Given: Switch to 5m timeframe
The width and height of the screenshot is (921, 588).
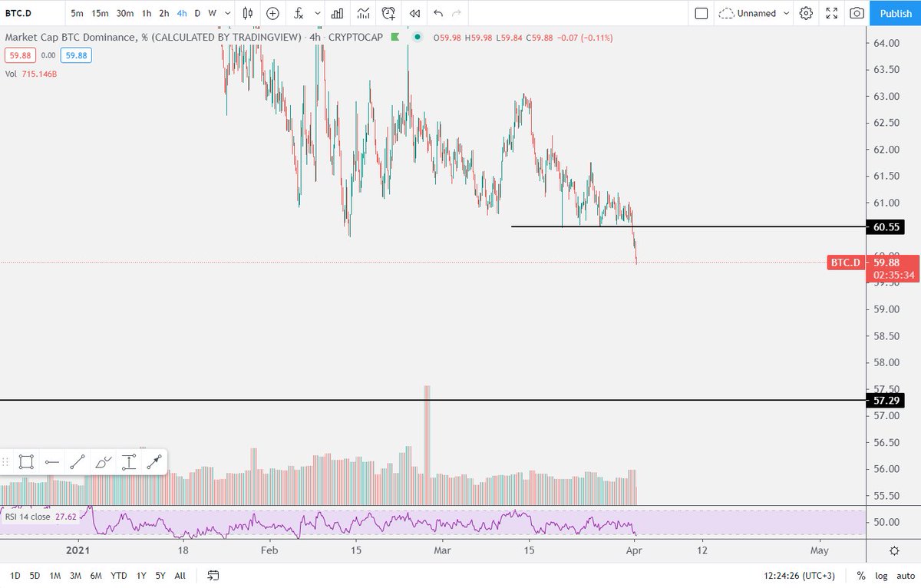Looking at the screenshot, I should [x=78, y=13].
